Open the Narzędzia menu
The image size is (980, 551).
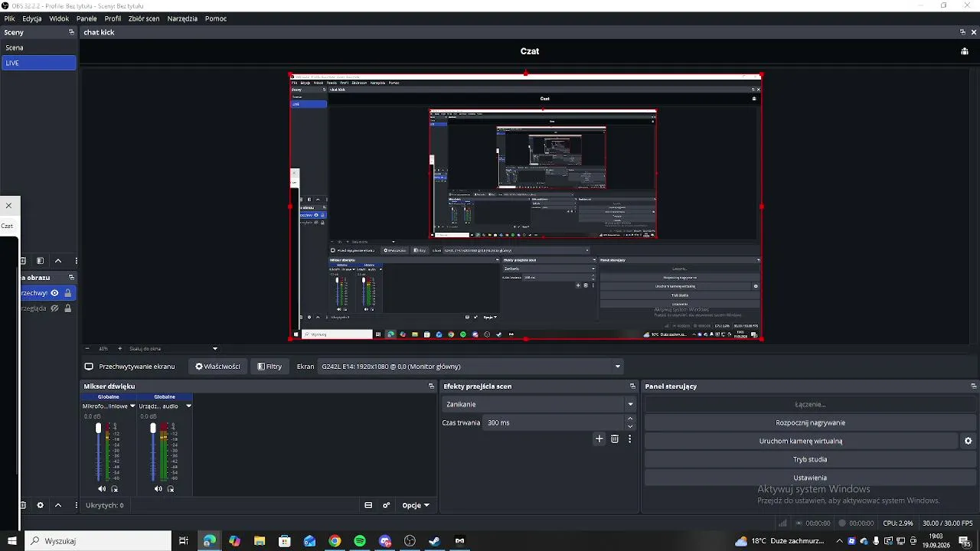(x=182, y=18)
